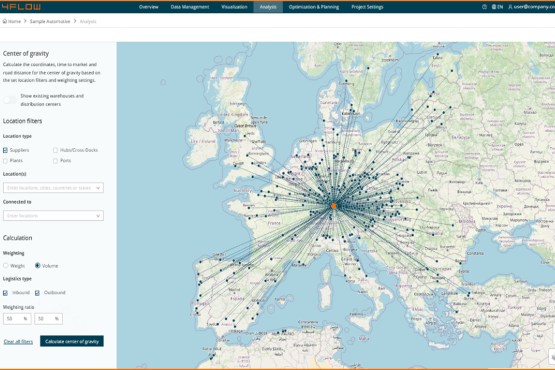Open the help icon in header
The image size is (555, 370).
click(x=484, y=7)
